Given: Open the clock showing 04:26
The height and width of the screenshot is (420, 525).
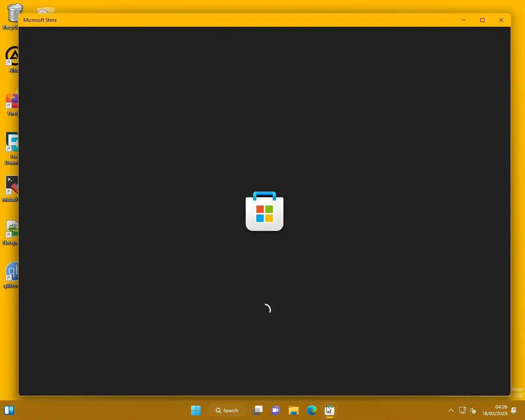Looking at the screenshot, I should 495,410.
